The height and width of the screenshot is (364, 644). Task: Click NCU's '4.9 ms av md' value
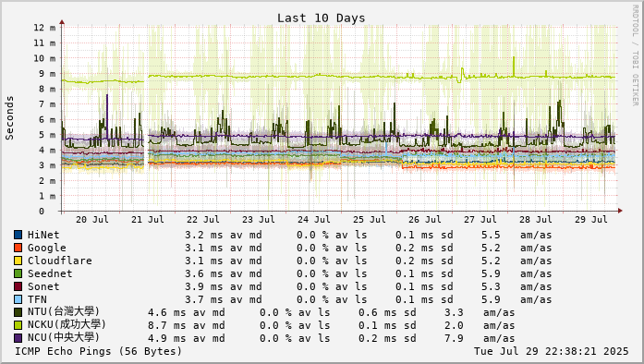coord(186,338)
